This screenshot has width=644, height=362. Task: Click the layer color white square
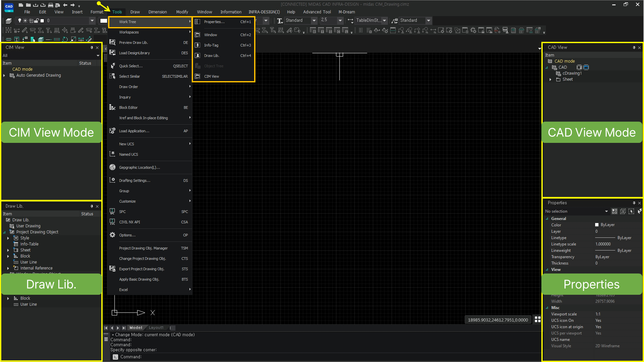[42, 21]
